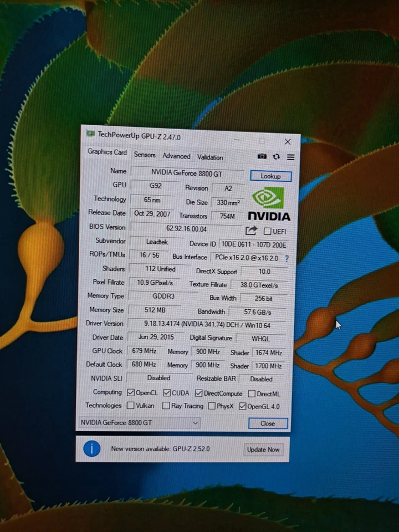Open the GPU selection dropdown

pyautogui.click(x=139, y=423)
